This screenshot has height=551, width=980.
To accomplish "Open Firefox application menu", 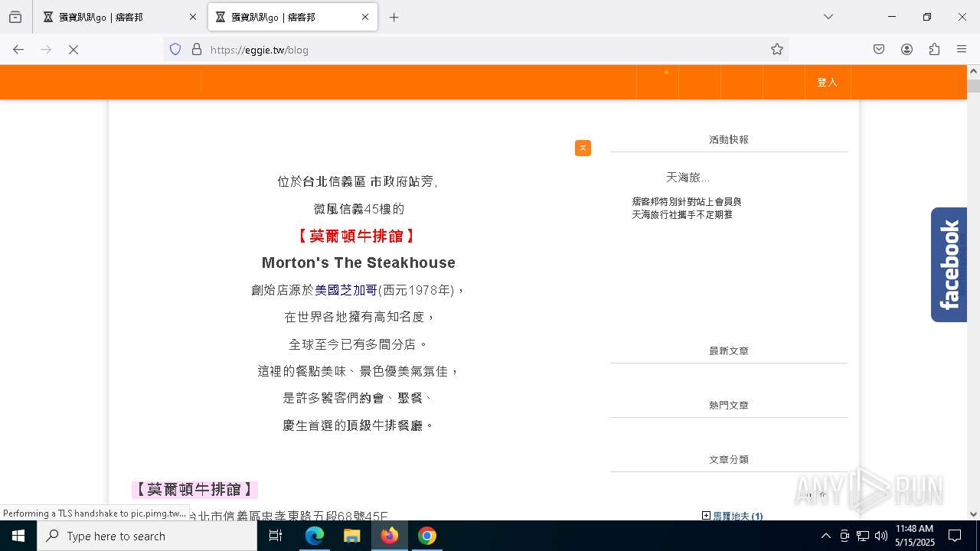I will pyautogui.click(x=962, y=49).
